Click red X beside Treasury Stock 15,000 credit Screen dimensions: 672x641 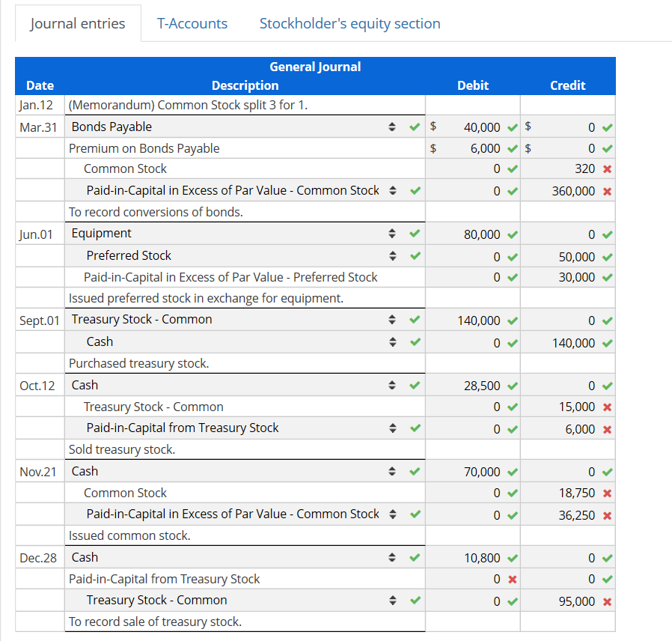tap(605, 407)
